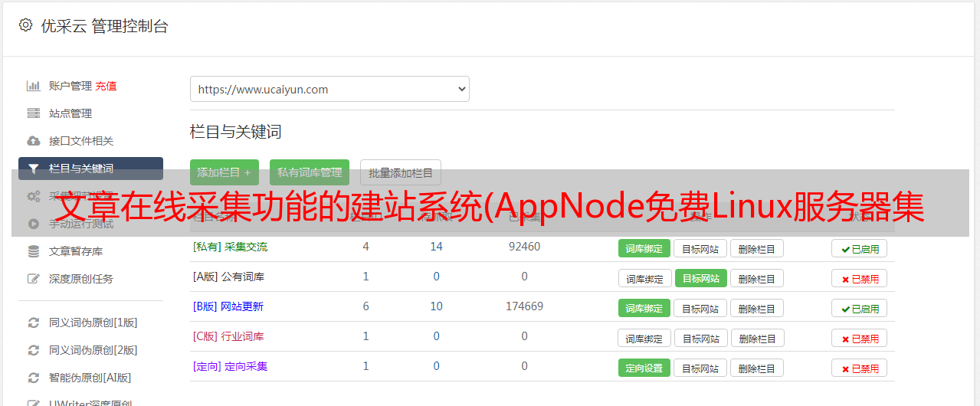Click the red 充值 link
Screen dimensions: 980x406
[x=107, y=86]
